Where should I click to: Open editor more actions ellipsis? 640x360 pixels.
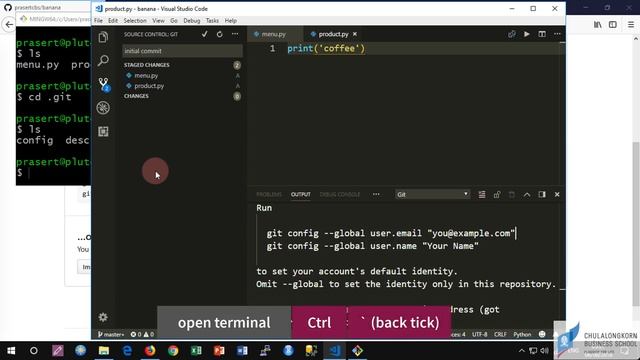[x=557, y=34]
